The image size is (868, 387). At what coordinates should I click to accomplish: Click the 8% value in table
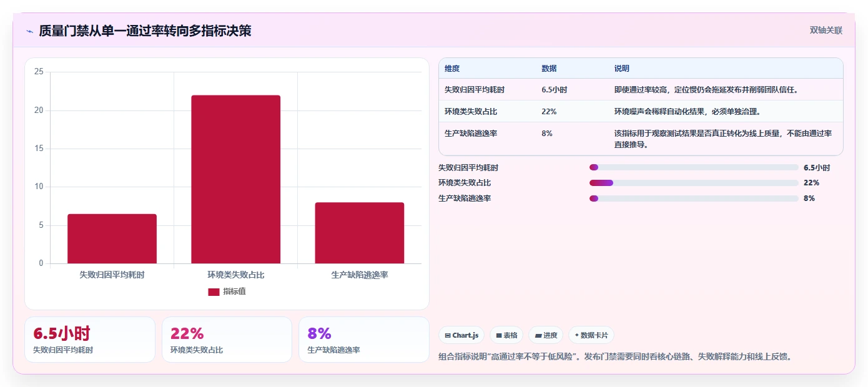coord(547,134)
